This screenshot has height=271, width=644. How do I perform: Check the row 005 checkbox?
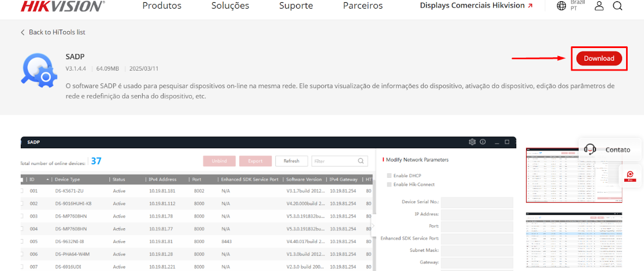pos(21,241)
